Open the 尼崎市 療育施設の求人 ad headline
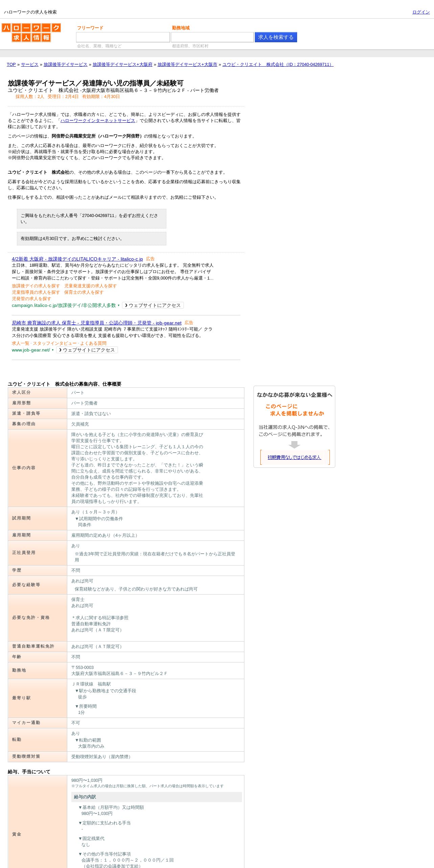The height and width of the screenshot is (868, 434). [x=97, y=323]
